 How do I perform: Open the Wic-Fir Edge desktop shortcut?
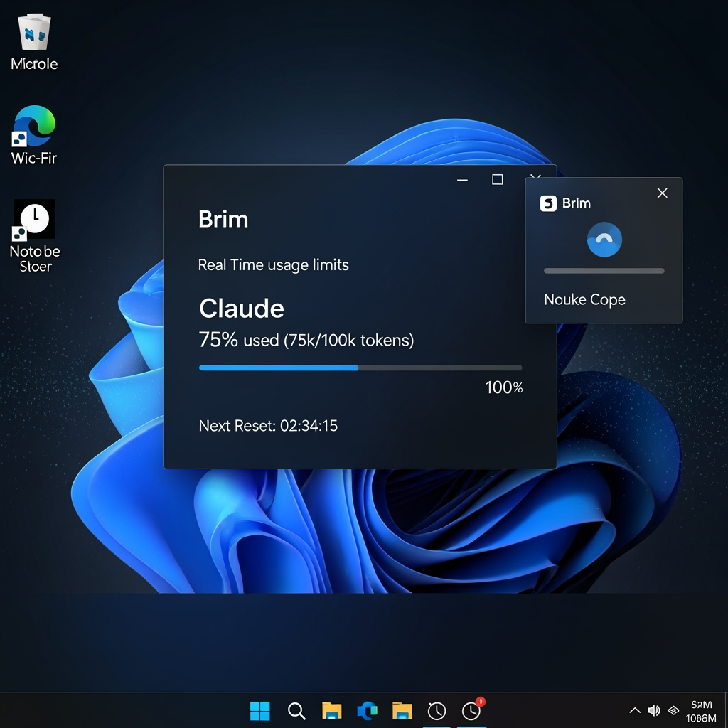[34, 134]
